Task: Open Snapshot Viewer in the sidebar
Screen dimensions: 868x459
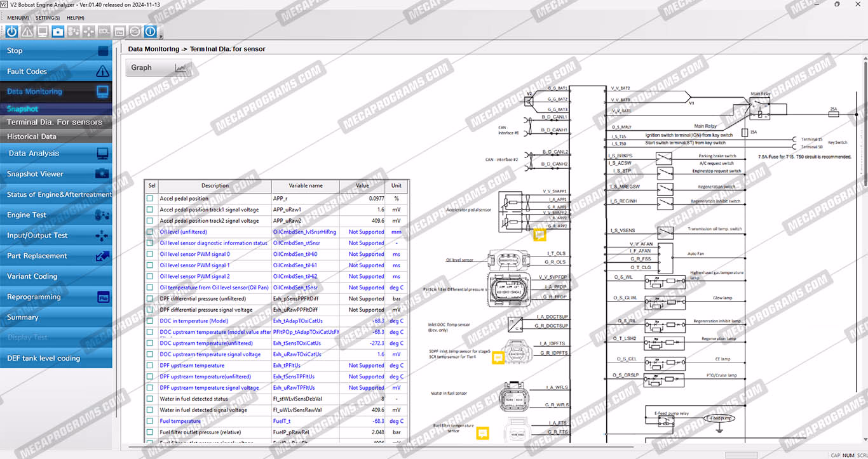Action: click(56, 174)
